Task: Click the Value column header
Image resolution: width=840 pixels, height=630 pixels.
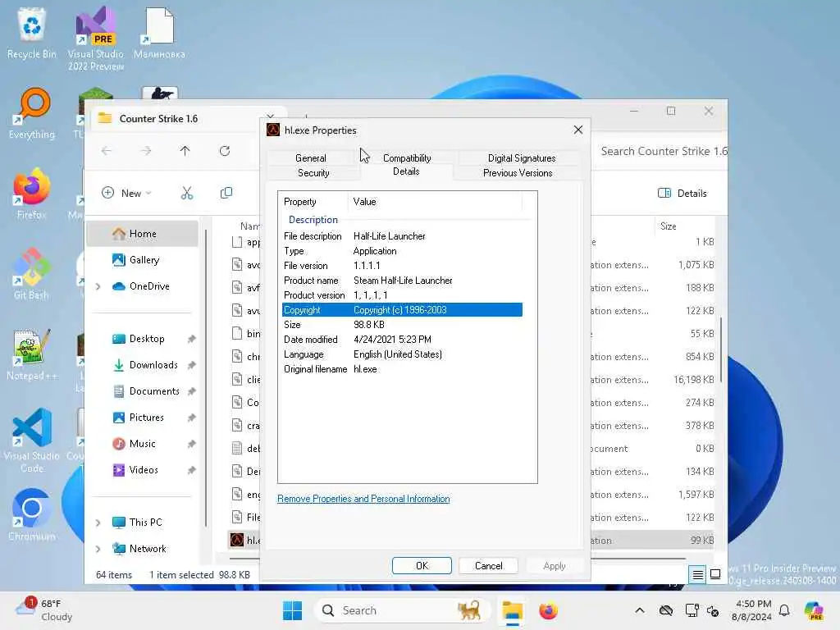Action: 435,202
